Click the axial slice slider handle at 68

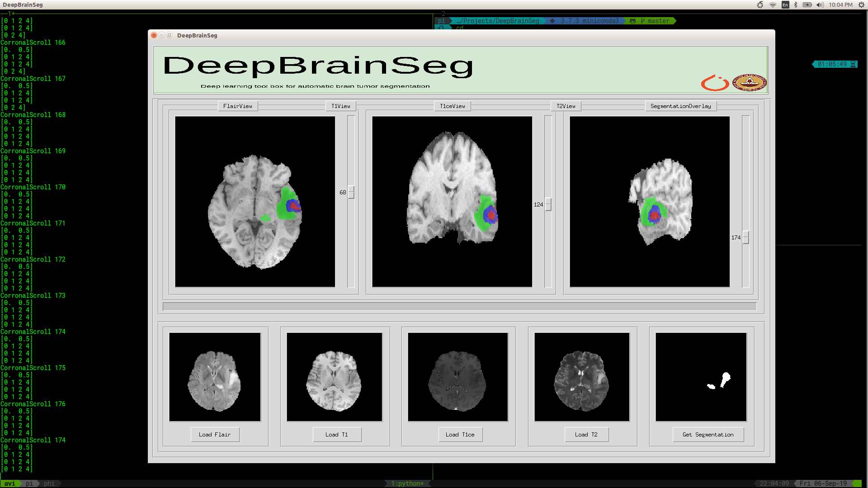point(351,192)
